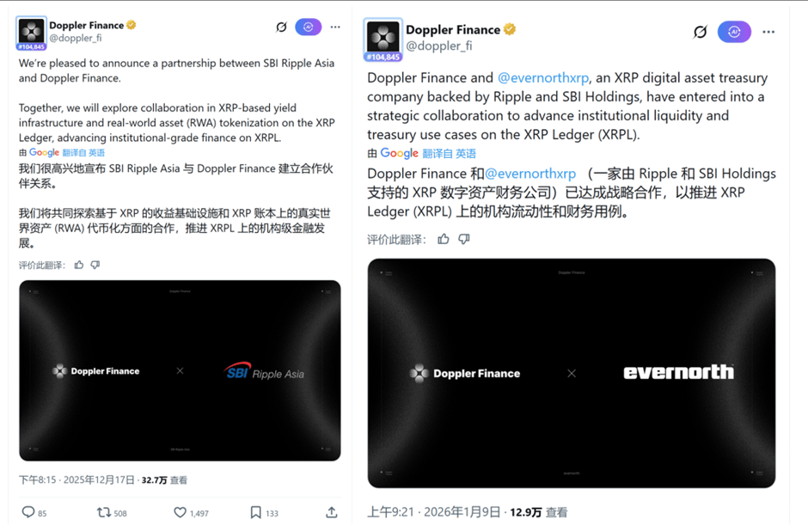Bookmark the tweet with 133 bookmarks
This screenshot has width=808, height=532.
pyautogui.click(x=255, y=512)
